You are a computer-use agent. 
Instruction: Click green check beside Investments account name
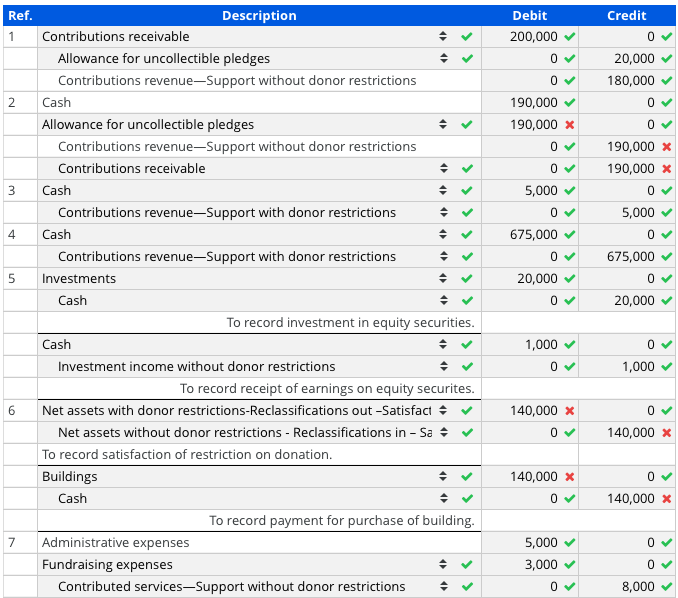point(467,278)
